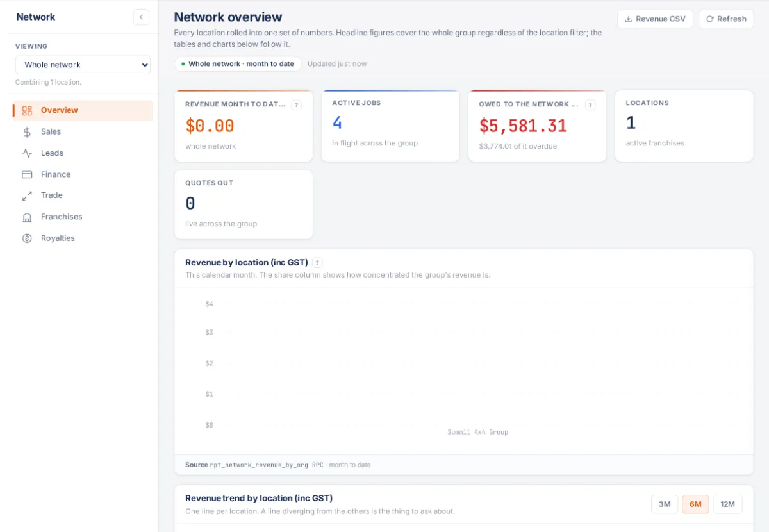The width and height of the screenshot is (769, 532).
Task: Click the Whole network month to date pill
Action: point(238,64)
